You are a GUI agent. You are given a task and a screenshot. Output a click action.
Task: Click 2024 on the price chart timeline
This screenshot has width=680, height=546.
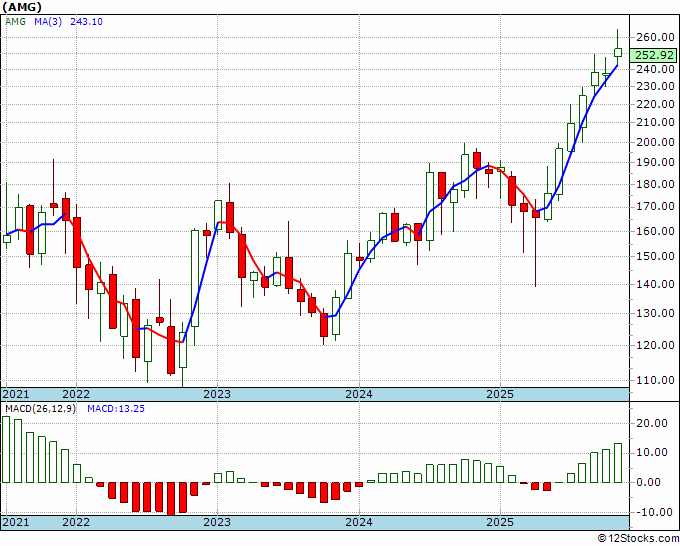coord(359,394)
